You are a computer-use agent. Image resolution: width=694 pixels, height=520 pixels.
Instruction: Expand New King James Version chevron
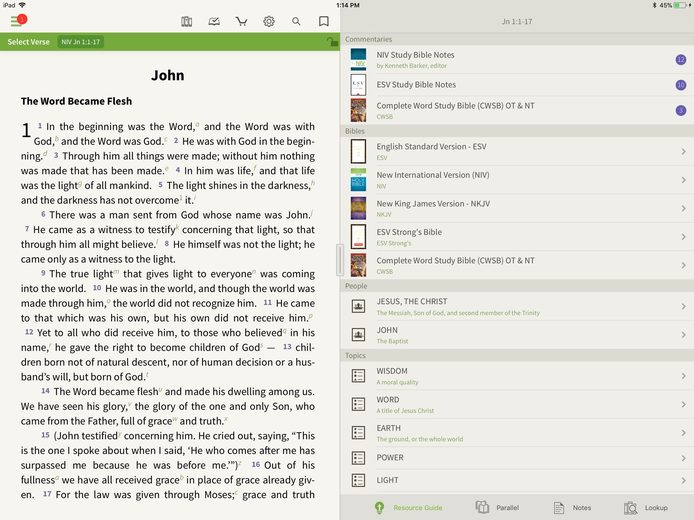(684, 208)
